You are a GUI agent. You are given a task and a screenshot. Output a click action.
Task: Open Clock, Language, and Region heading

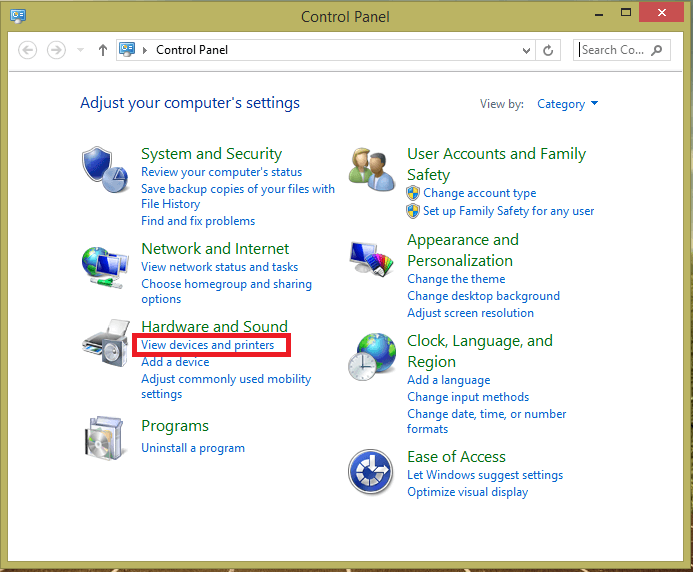tap(480, 351)
